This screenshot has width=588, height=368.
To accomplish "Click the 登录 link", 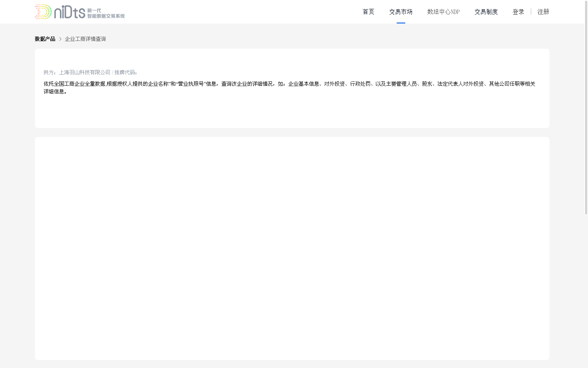I will (518, 12).
